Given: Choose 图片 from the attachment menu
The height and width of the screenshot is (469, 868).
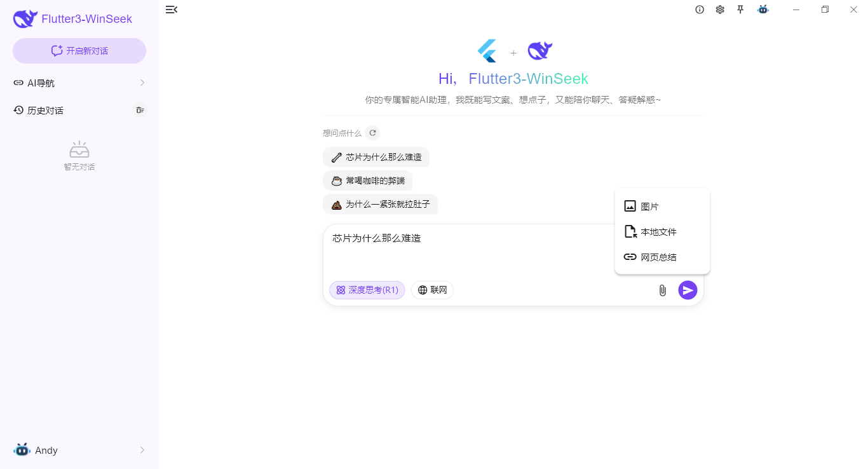Looking at the screenshot, I should tap(650, 206).
